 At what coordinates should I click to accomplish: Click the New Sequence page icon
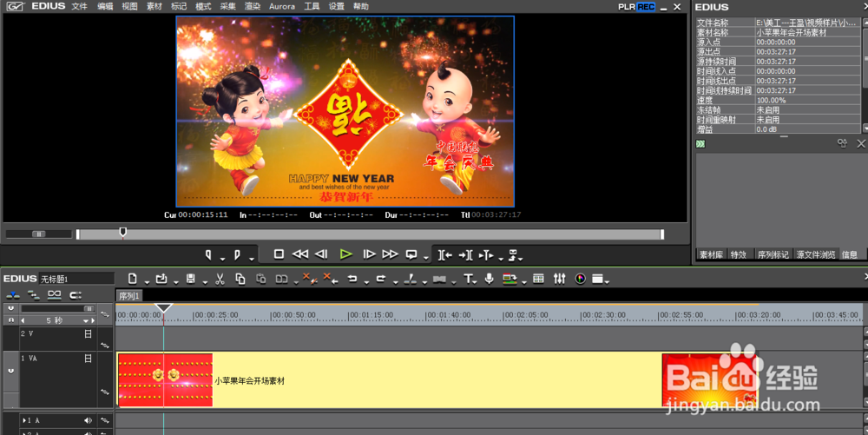[x=132, y=279]
